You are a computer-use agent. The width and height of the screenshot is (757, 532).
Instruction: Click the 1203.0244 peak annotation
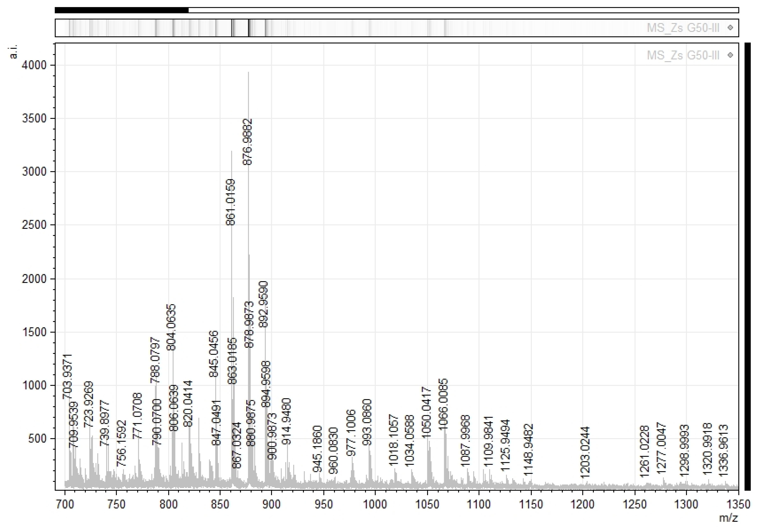pyautogui.click(x=585, y=452)
